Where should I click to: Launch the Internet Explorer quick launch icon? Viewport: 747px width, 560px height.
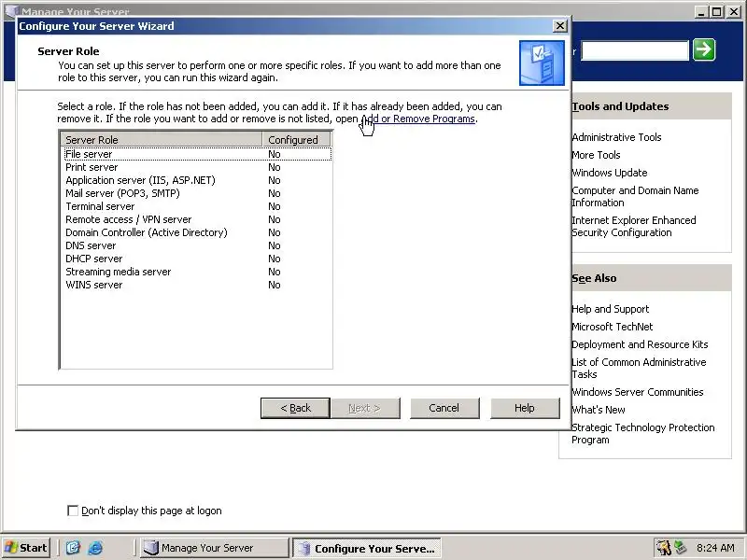[x=95, y=548]
